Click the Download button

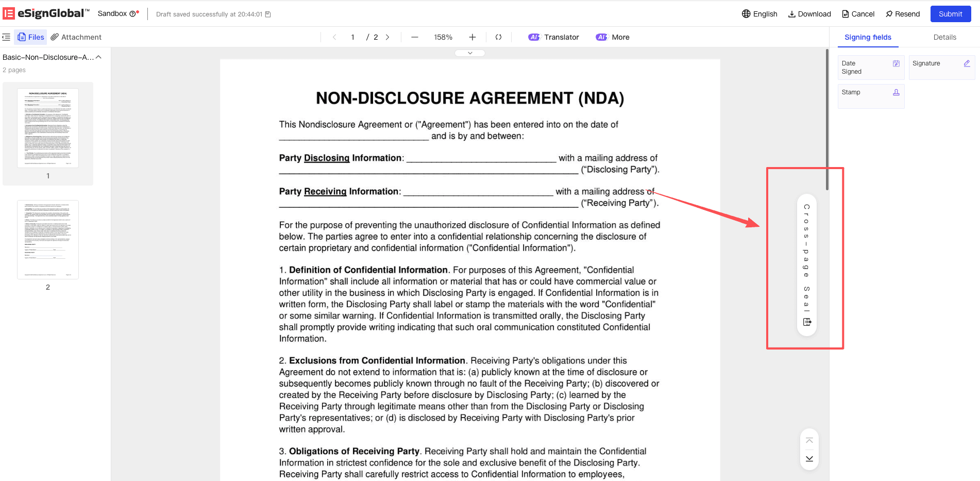click(809, 14)
